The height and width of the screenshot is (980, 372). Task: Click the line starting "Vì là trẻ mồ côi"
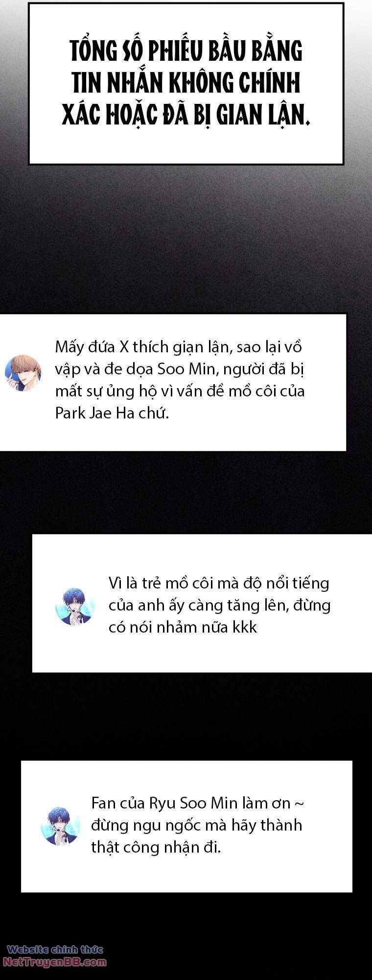pos(219,583)
